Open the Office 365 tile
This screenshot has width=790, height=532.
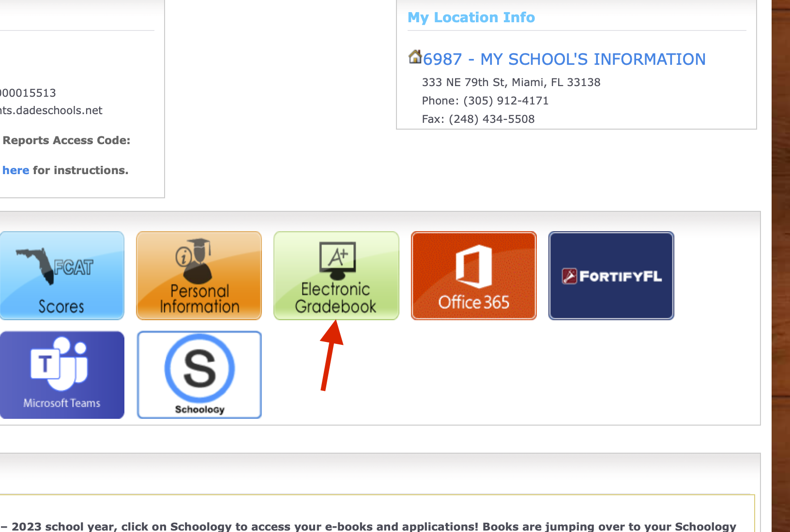click(x=474, y=276)
